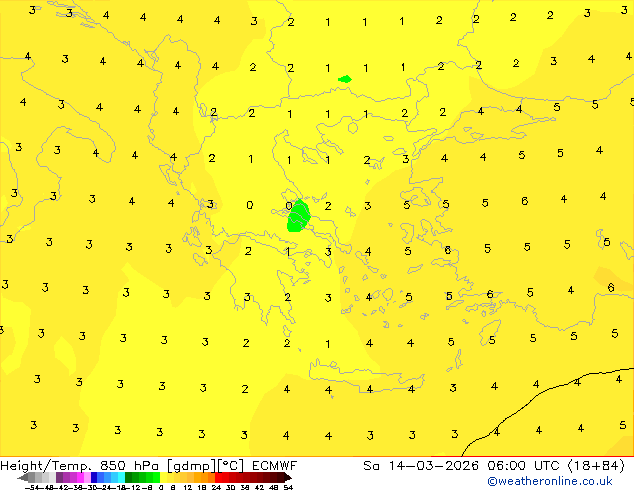634x490 pixels.
Task: Pick the gray section of the temperature legend
Action: 42,477
